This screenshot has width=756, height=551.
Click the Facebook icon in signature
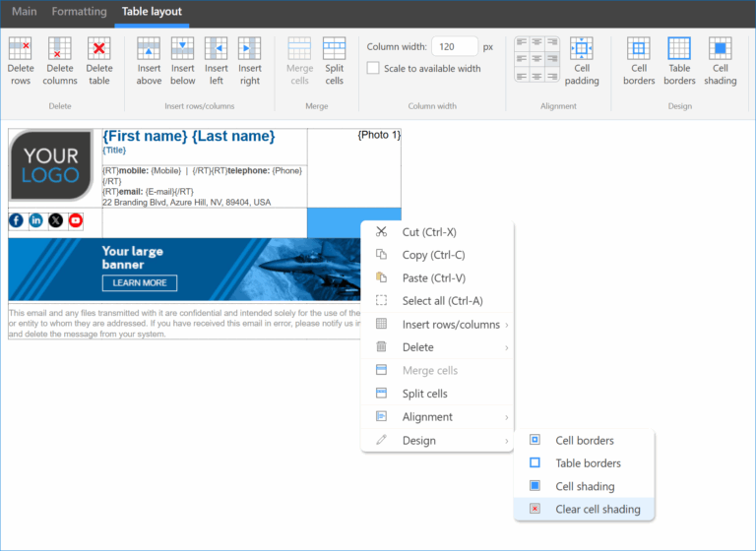click(16, 220)
